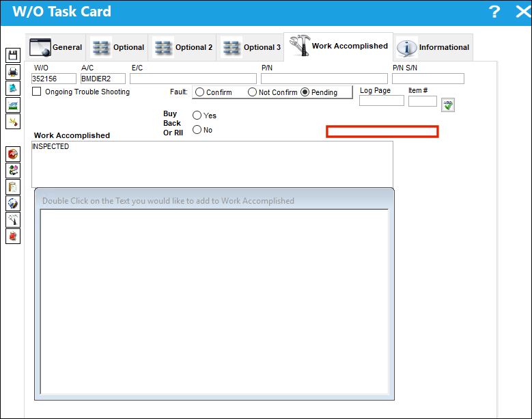Click the clipboard icon in the sidebar

[13, 187]
